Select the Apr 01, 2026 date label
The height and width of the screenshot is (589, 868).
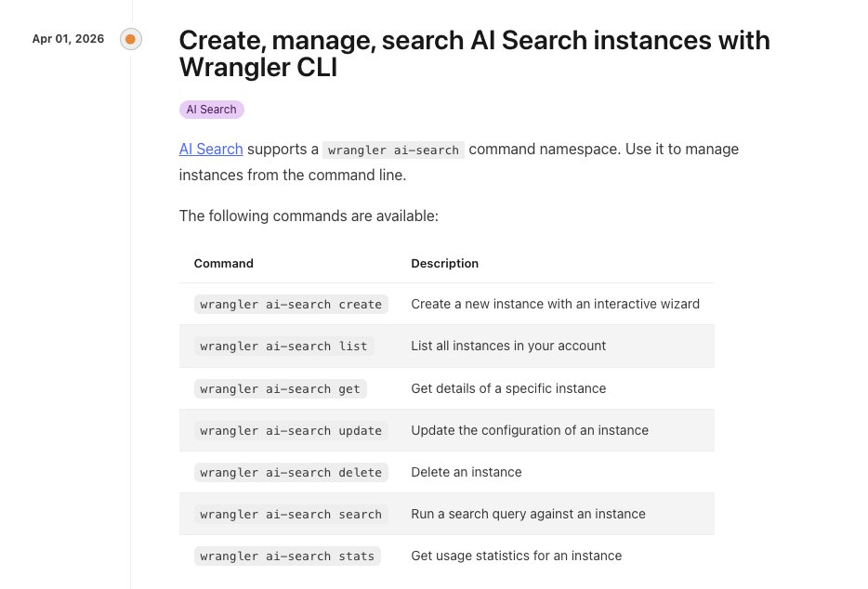tap(68, 39)
